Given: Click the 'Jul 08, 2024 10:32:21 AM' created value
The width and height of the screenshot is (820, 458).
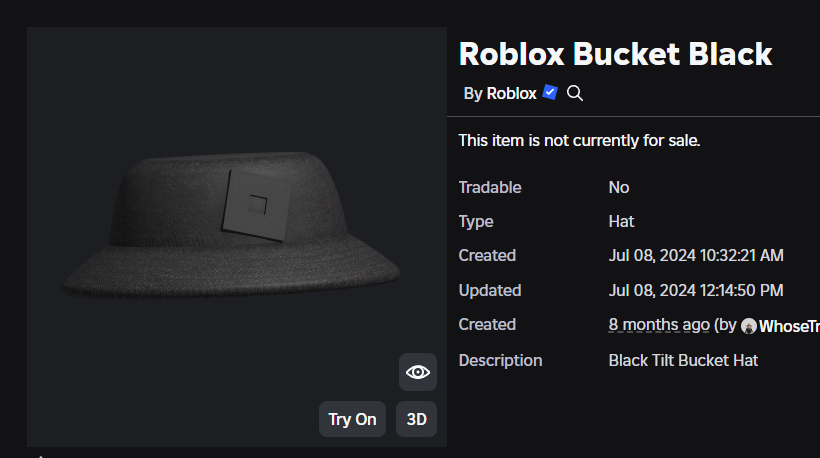Looking at the screenshot, I should pos(696,255).
